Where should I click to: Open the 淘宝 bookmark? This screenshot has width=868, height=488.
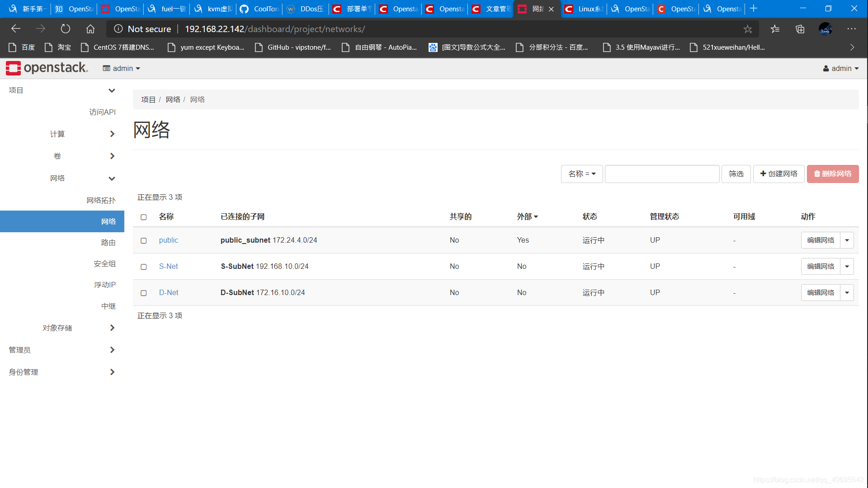click(x=58, y=47)
